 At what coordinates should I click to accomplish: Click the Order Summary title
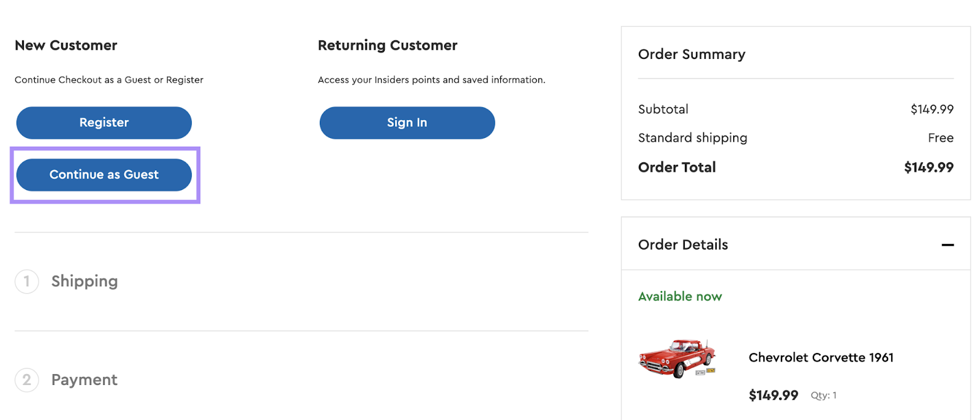pos(692,54)
